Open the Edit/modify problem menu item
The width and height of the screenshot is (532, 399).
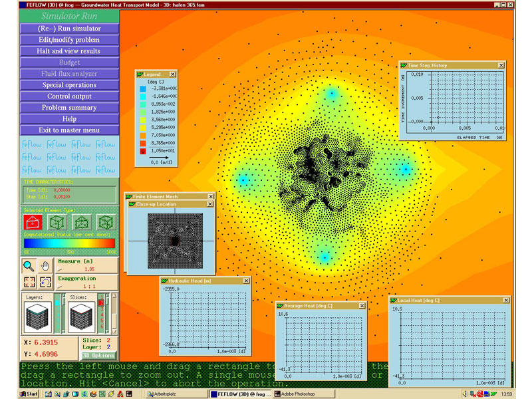tap(70, 40)
